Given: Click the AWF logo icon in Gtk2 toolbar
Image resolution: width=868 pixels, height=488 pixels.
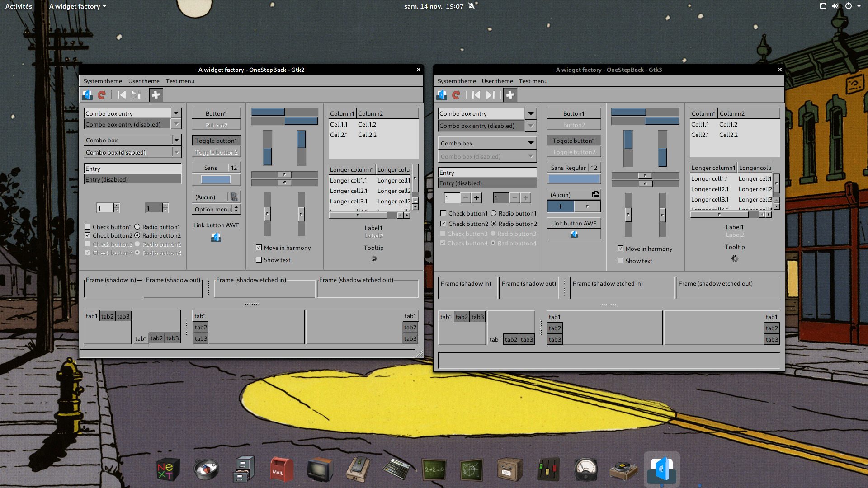Looking at the screenshot, I should coord(87,95).
